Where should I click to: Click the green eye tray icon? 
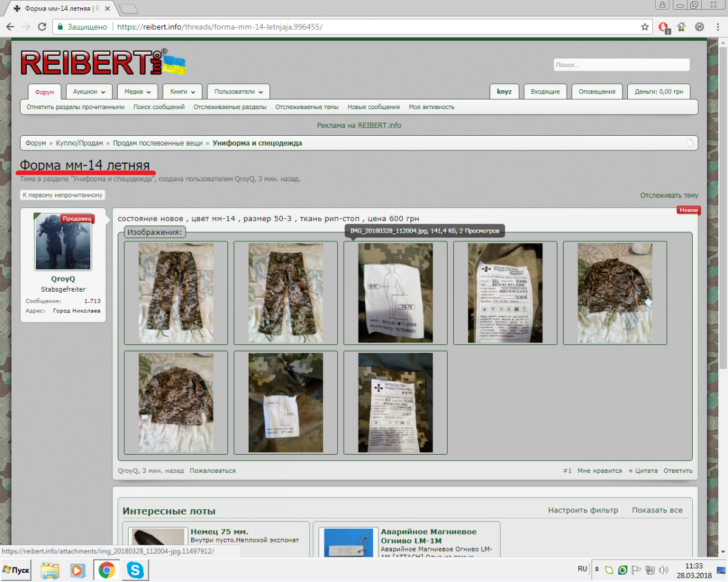pyautogui.click(x=623, y=570)
